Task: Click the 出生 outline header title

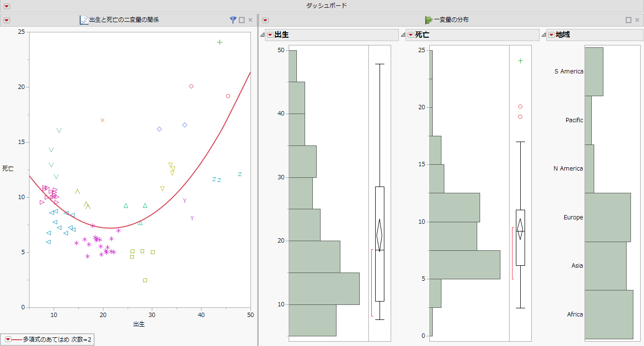Action: (x=282, y=35)
